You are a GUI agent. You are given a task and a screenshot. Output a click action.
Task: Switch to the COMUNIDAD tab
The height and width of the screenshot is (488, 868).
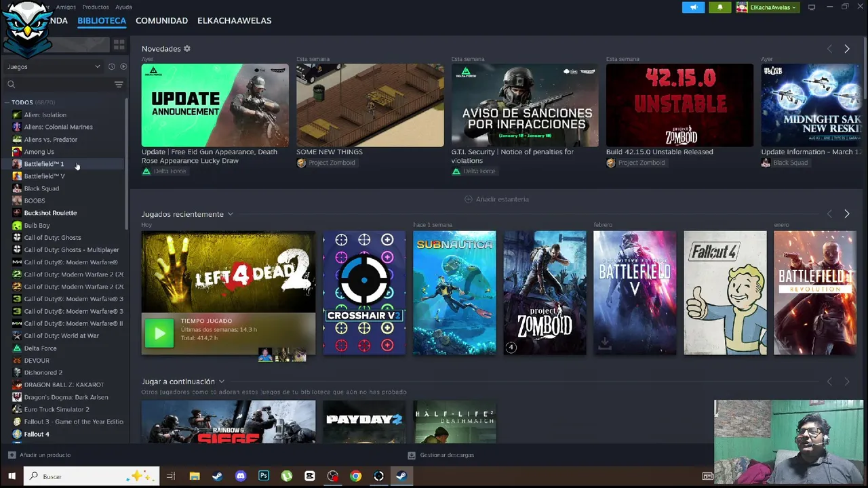pyautogui.click(x=161, y=20)
